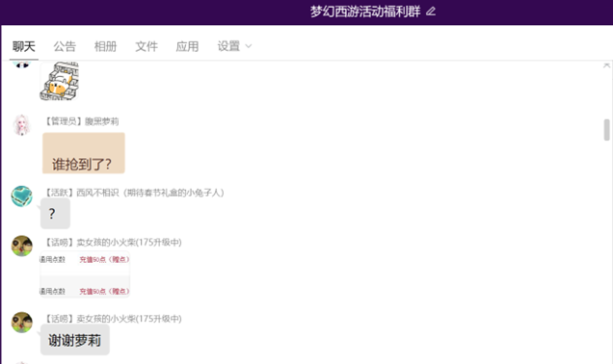Open the 相册 tab
This screenshot has height=364, width=613.
[x=106, y=46]
